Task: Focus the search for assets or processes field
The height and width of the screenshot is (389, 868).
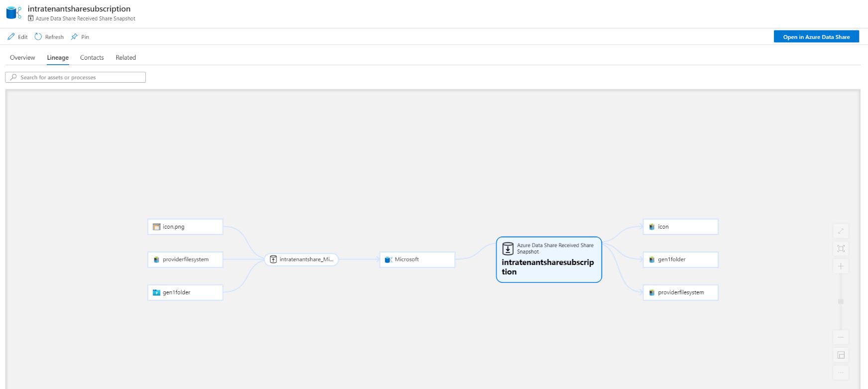Action: [x=76, y=77]
